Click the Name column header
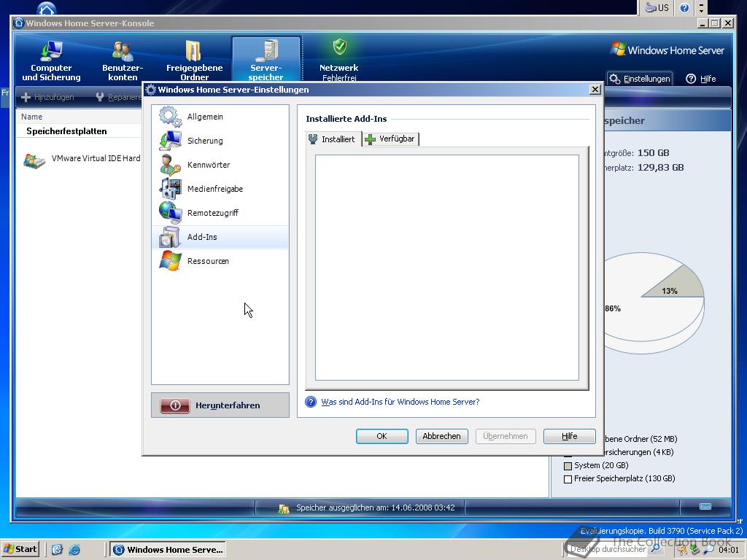Image resolution: width=747 pixels, height=560 pixels. pos(31,117)
